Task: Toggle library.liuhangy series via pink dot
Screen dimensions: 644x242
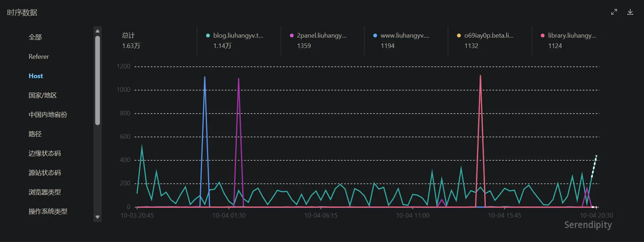Action: pyautogui.click(x=543, y=35)
